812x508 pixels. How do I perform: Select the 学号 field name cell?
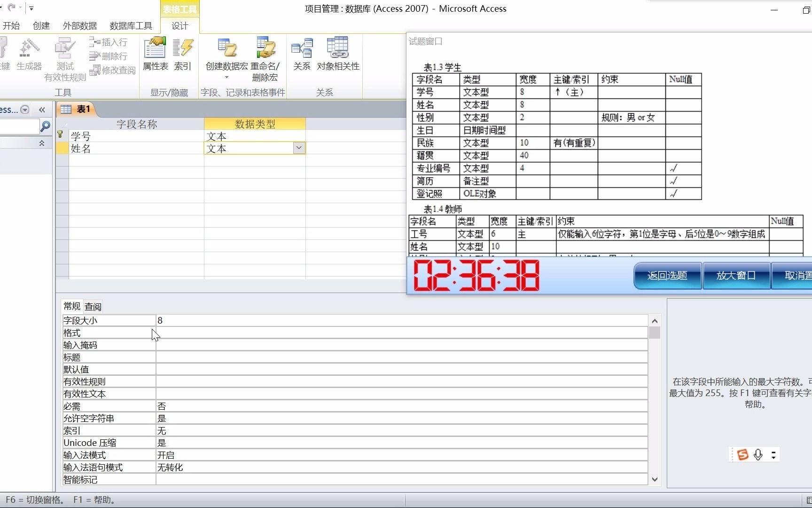click(x=136, y=136)
